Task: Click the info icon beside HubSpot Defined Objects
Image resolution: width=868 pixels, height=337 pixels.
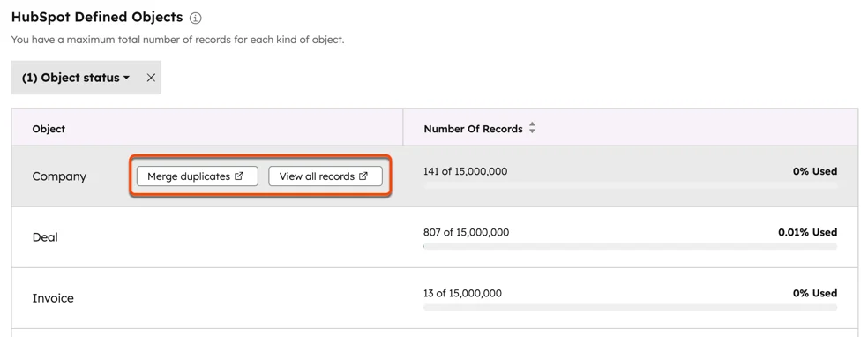Action: [x=196, y=19]
